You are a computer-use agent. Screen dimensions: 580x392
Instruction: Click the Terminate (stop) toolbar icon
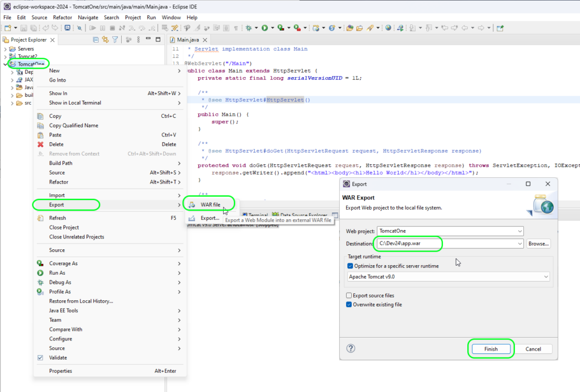click(113, 28)
